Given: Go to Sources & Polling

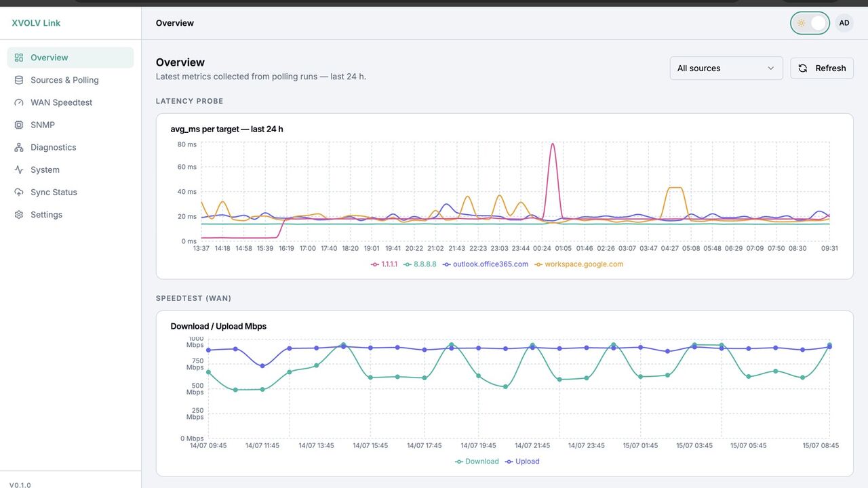Looking at the screenshot, I should 71,80.
